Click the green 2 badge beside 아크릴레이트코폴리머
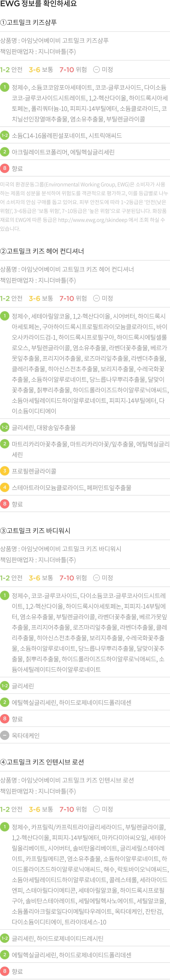 (x=4, y=151)
